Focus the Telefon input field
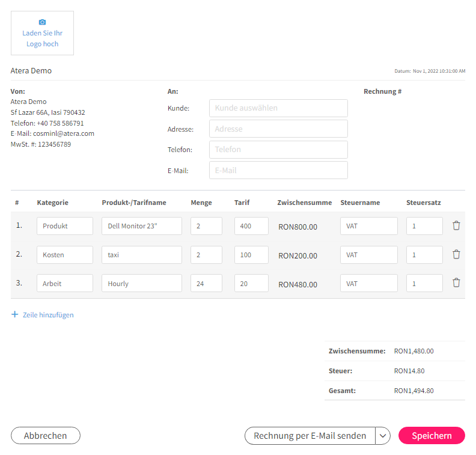Viewport: 476px width, 455px height. (278, 149)
